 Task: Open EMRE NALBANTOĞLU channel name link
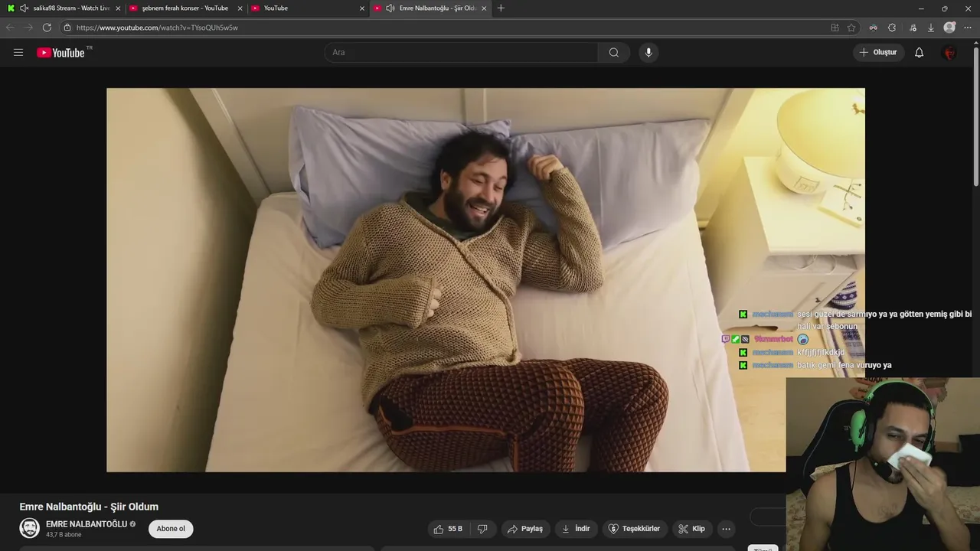[87, 524]
